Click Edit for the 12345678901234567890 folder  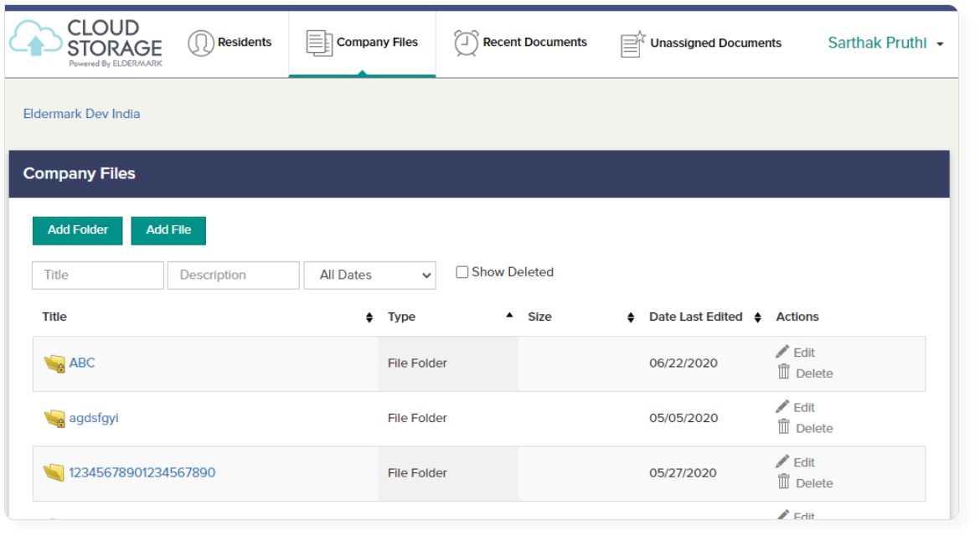click(x=804, y=463)
